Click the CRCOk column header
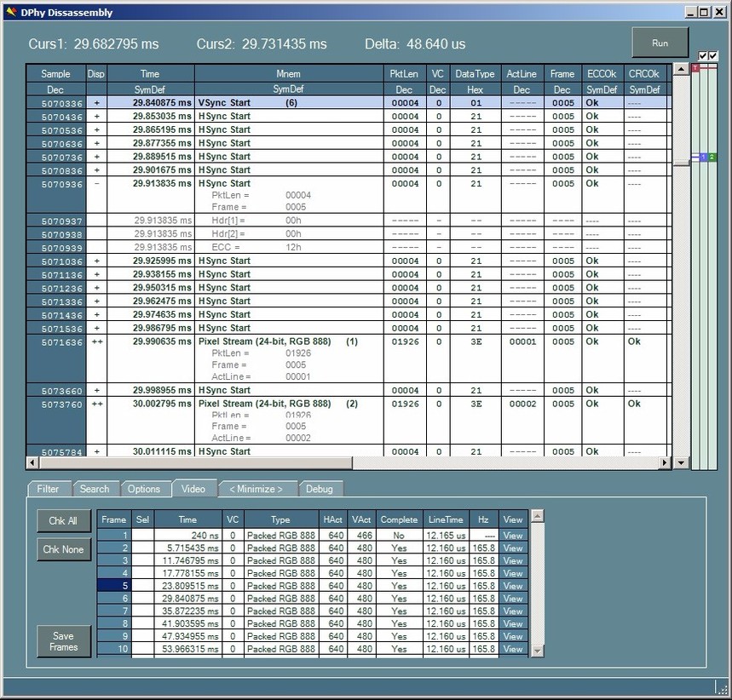Image resolution: width=732 pixels, height=700 pixels. click(x=644, y=74)
